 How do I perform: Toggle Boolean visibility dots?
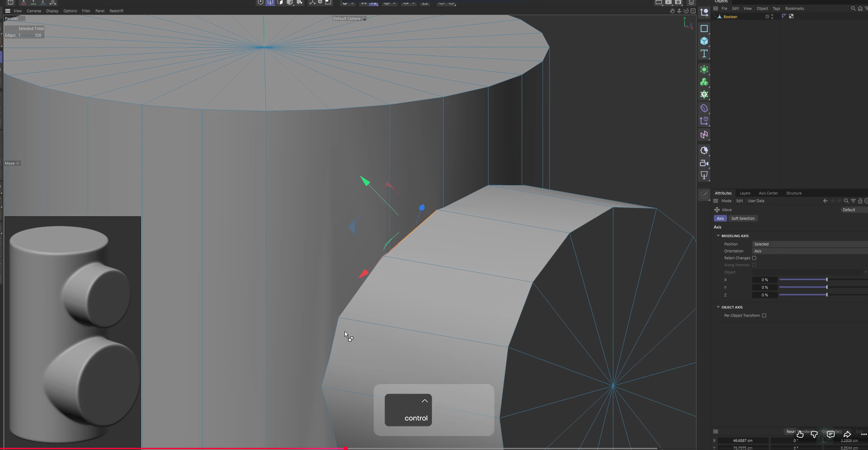[x=772, y=16]
